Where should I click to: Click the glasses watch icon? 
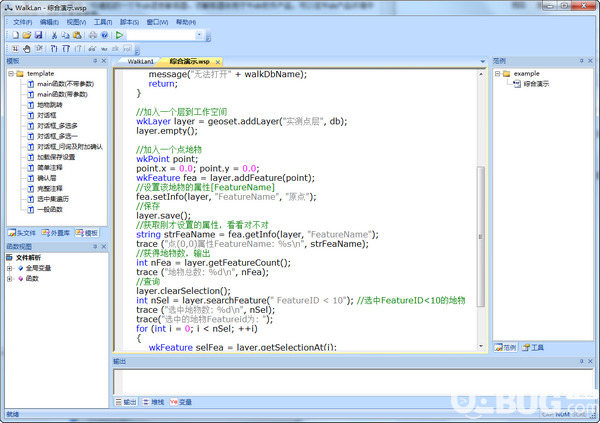pos(92,49)
